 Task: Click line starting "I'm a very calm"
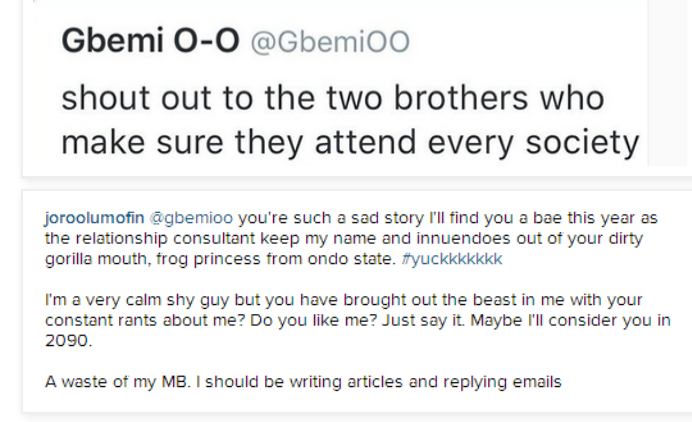coord(343,300)
